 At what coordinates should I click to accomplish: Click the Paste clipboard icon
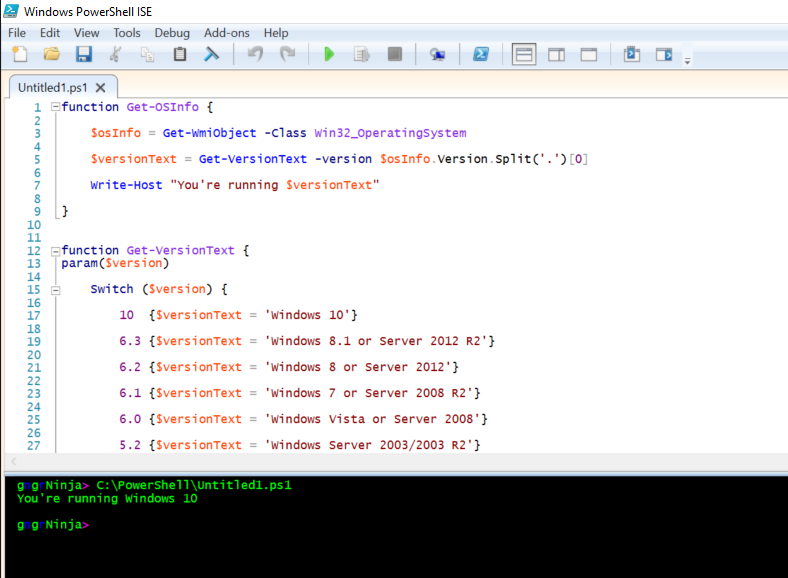(180, 54)
